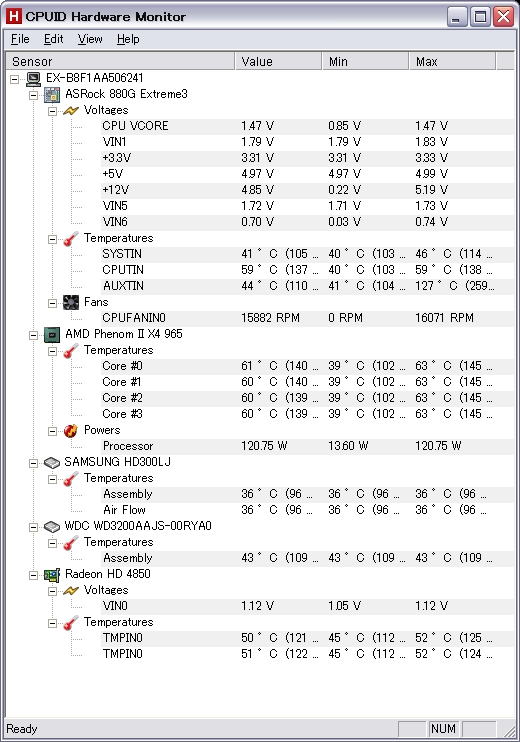Screen dimensions: 520x742
Task: Select the CPU VCORE sensor row
Action: click(x=308, y=126)
